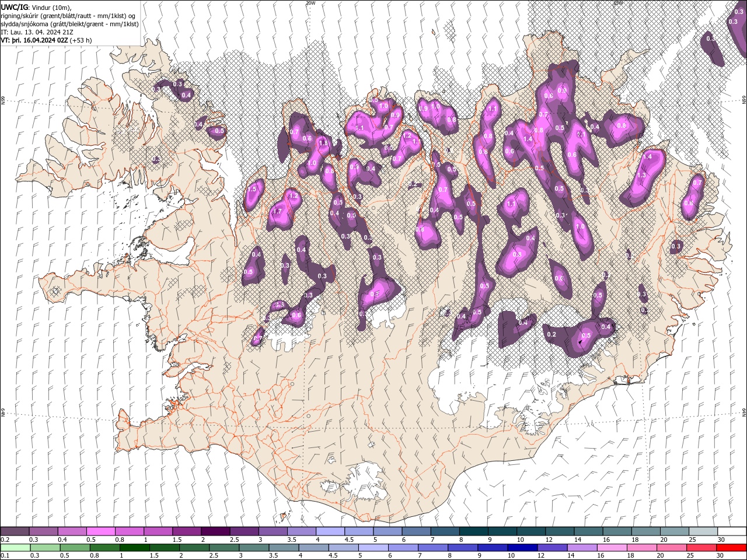Click the 1.5 snowfall value in the west
The image size is (747, 560).
click(252, 190)
